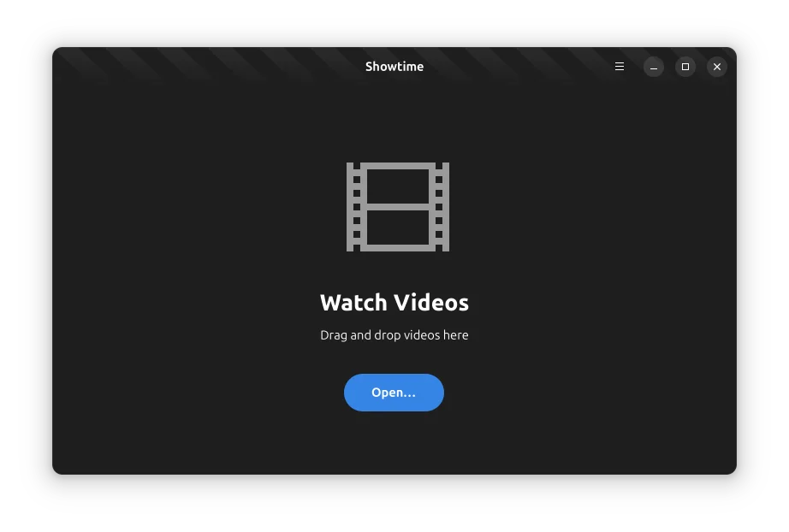The width and height of the screenshot is (789, 532).
Task: Click the upper frame of the film icon
Action: 398,186
